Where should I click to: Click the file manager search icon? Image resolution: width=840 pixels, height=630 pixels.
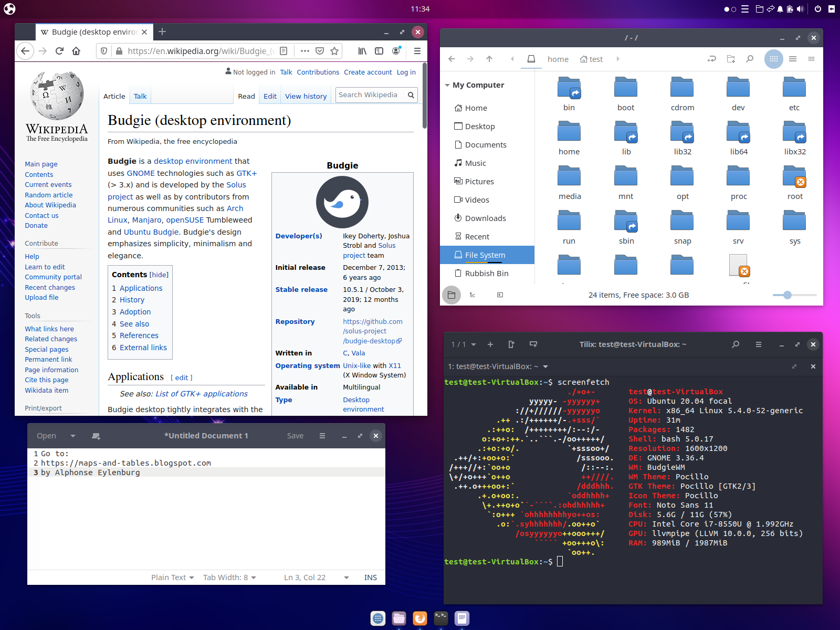pyautogui.click(x=750, y=59)
